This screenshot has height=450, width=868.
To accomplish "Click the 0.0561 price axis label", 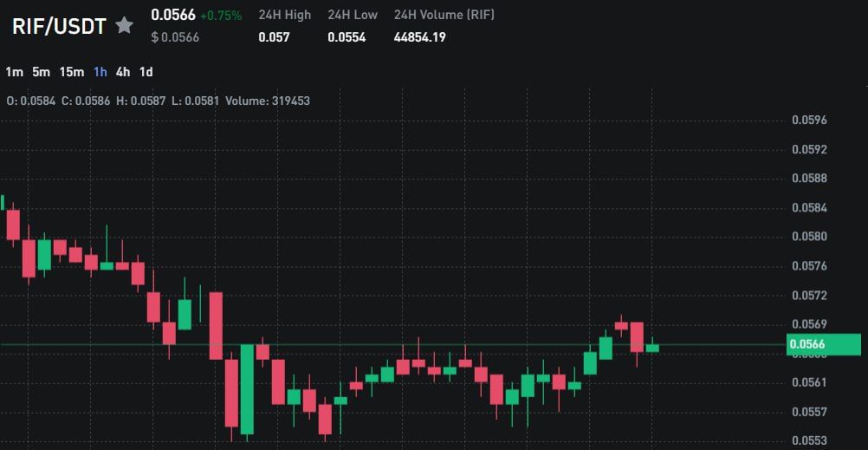I will [809, 382].
